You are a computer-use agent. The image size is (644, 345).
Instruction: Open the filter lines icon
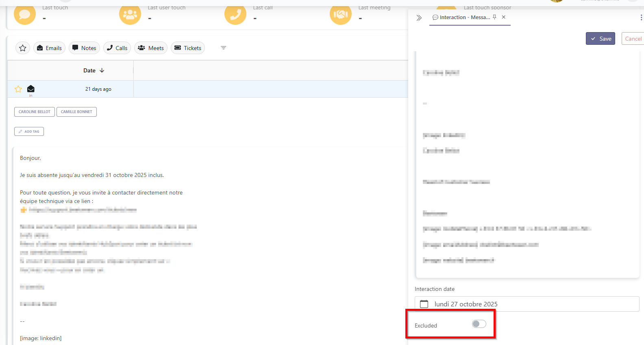223,48
